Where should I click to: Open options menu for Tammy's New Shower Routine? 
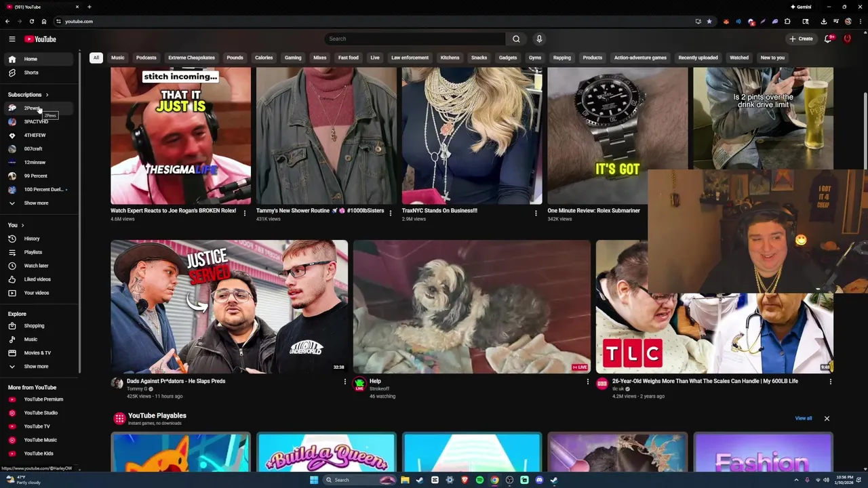[390, 213]
